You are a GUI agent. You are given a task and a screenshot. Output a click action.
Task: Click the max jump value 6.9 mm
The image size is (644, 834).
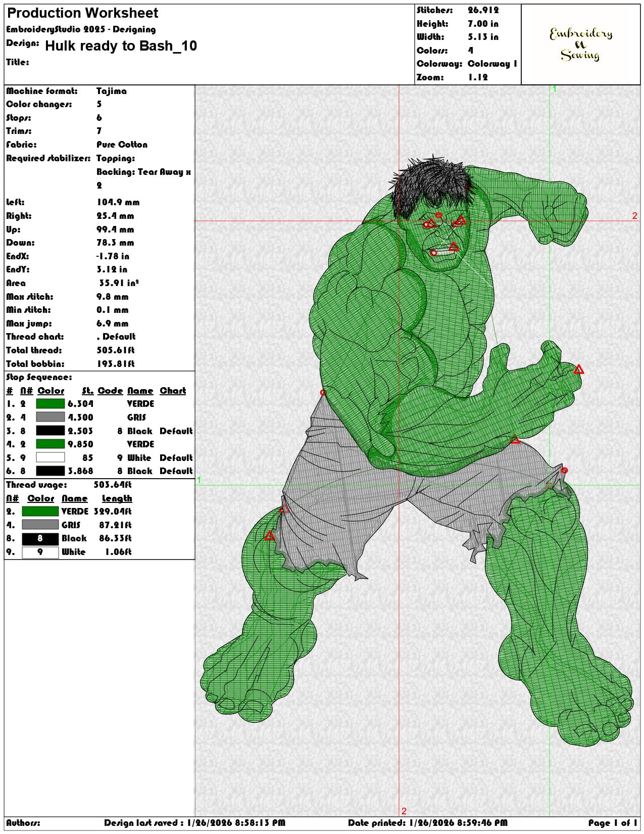113,323
